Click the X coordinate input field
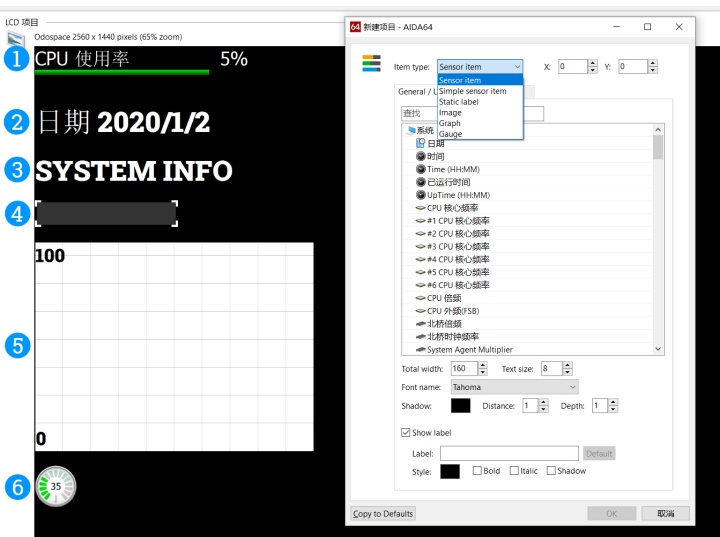The width and height of the screenshot is (720, 537). point(573,67)
